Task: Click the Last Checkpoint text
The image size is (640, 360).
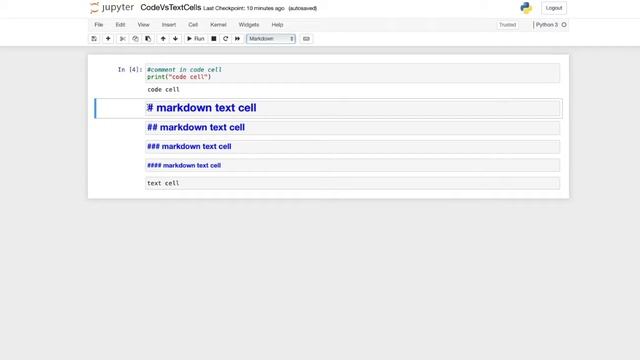Action: [244, 8]
